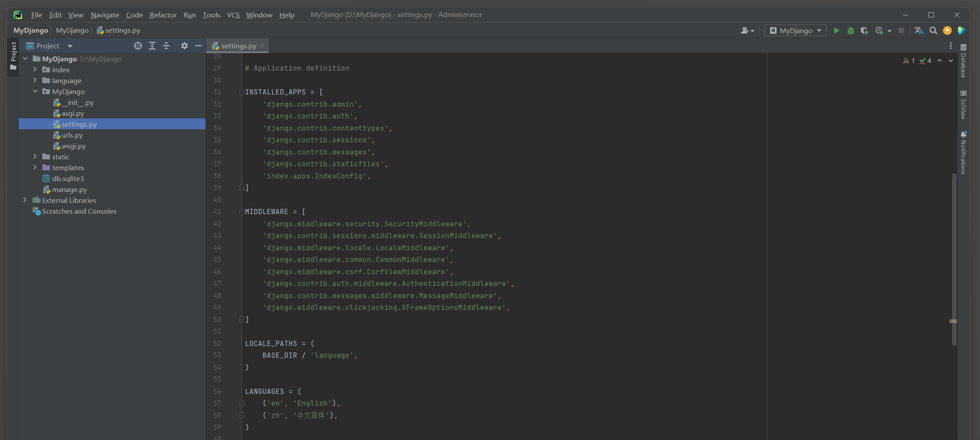The width and height of the screenshot is (980, 440).
Task: Click the settings.py breadcrumb
Action: tap(118, 30)
